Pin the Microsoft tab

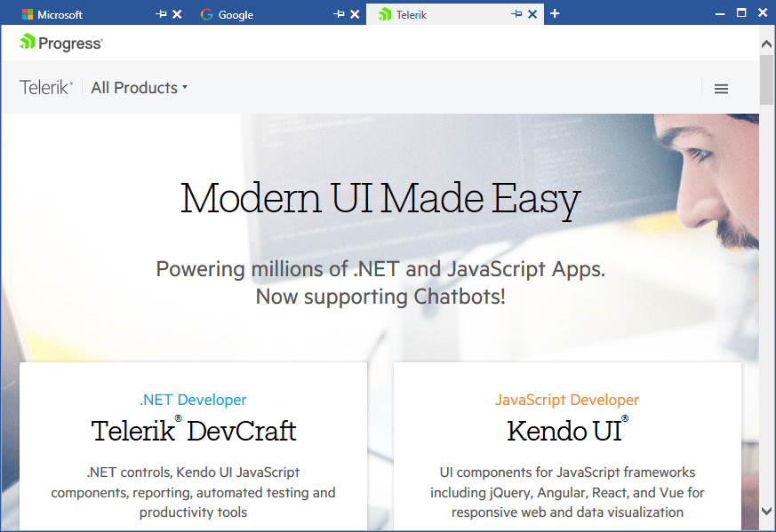161,14
